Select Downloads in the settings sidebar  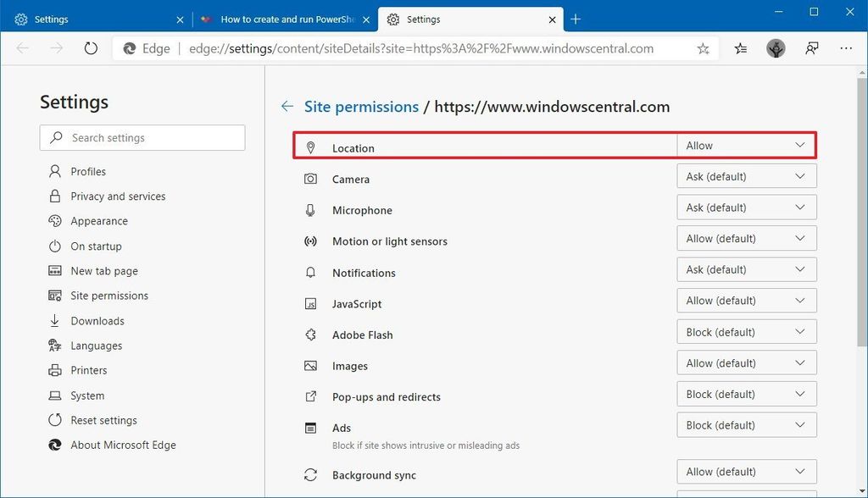pyautogui.click(x=96, y=320)
